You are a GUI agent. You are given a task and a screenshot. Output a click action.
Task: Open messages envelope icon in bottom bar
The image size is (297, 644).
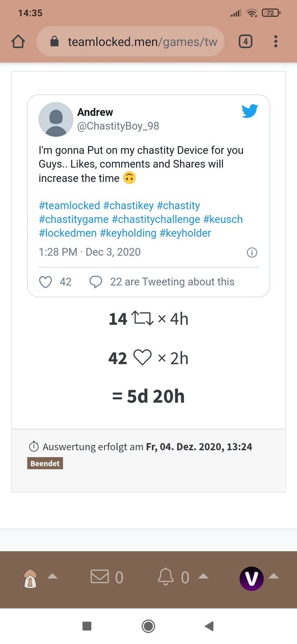(100, 577)
